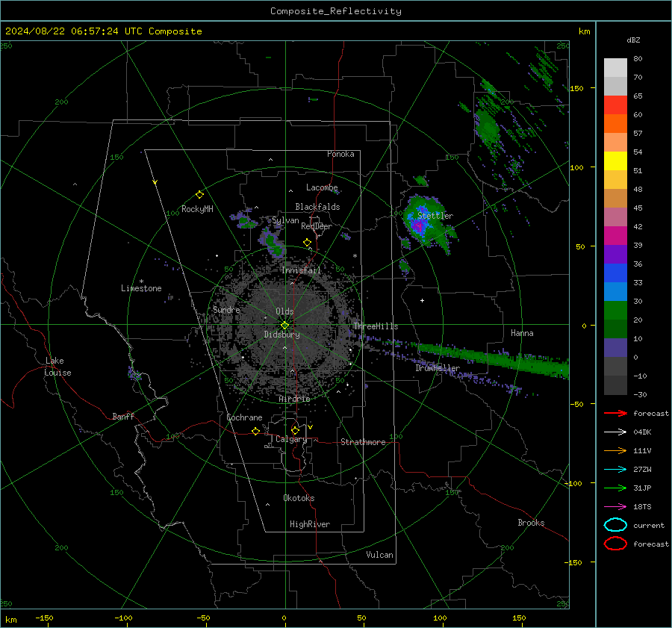Click the Limestone label

141,288
